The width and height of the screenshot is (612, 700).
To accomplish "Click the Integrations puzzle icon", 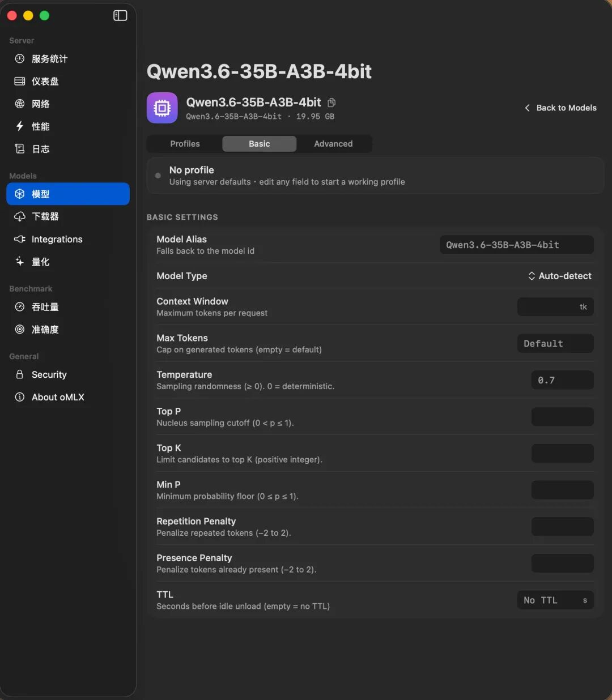I will [x=20, y=240].
